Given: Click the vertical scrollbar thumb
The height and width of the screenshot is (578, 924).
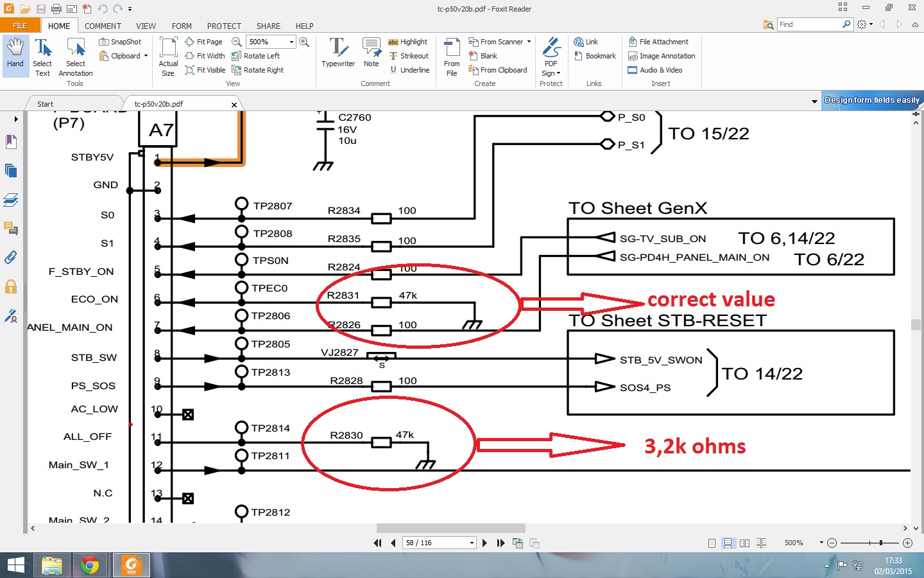Looking at the screenshot, I should [x=916, y=324].
